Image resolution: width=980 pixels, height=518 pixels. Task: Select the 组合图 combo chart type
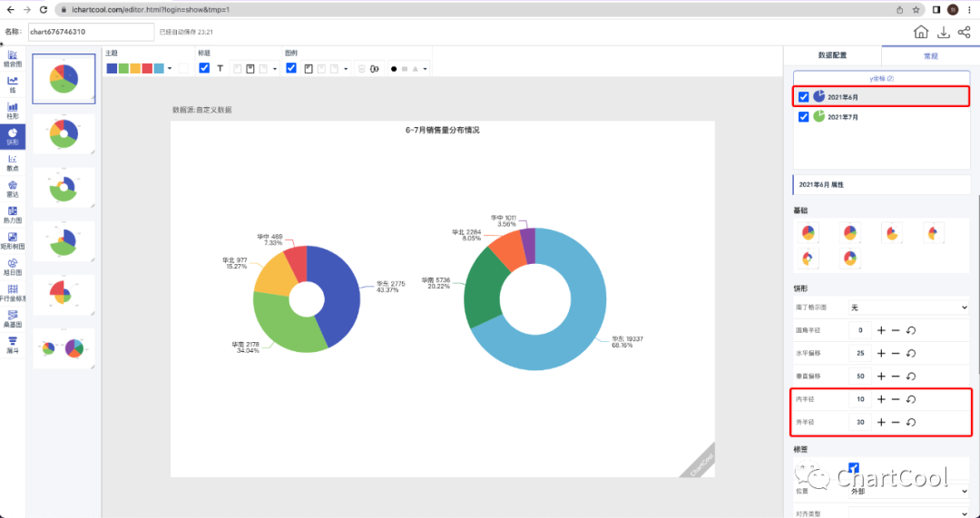click(13, 59)
